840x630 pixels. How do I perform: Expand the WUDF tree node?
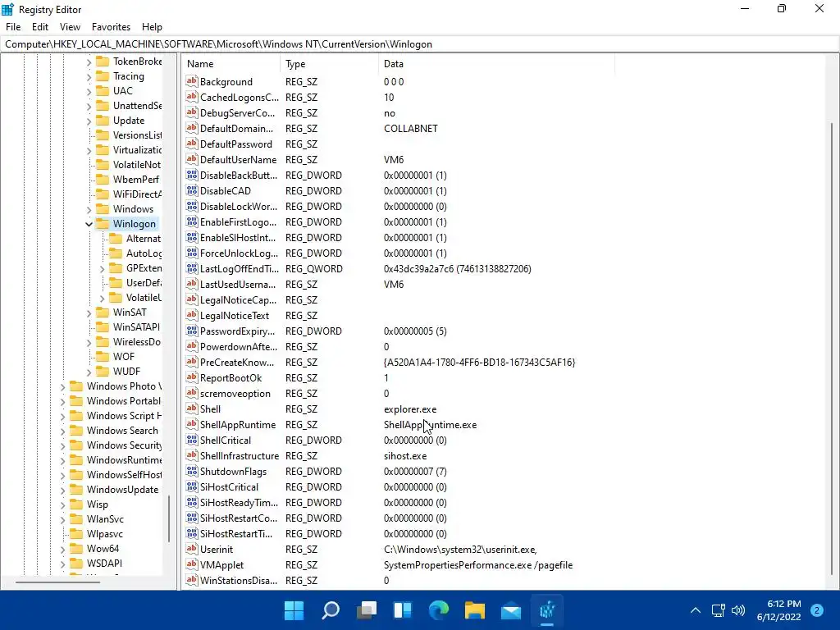coord(89,372)
